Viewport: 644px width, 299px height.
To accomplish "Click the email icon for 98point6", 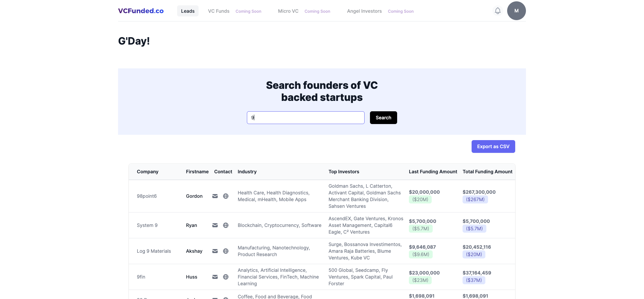I will coord(215,196).
